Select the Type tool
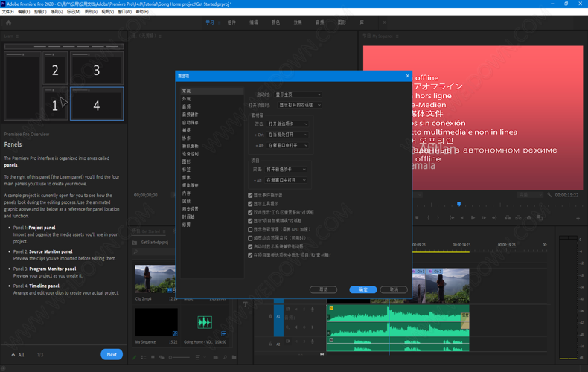Viewport: 588px width, 372px height. [246, 304]
